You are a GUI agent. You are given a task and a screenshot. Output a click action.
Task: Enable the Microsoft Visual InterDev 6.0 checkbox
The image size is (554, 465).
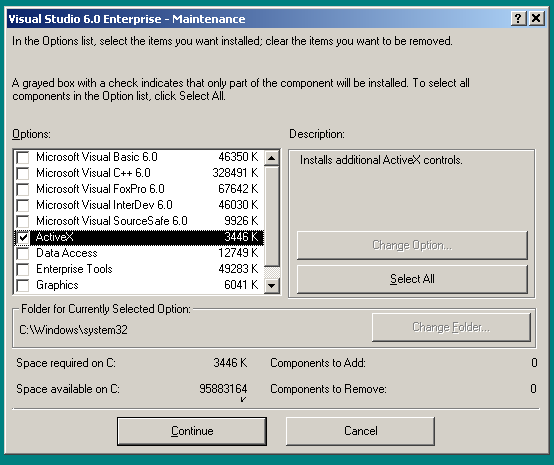click(23, 205)
